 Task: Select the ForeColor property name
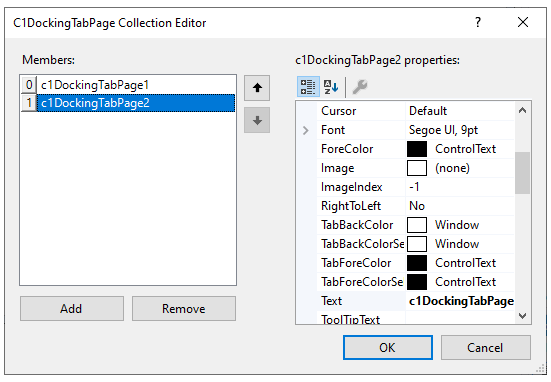tap(347, 149)
